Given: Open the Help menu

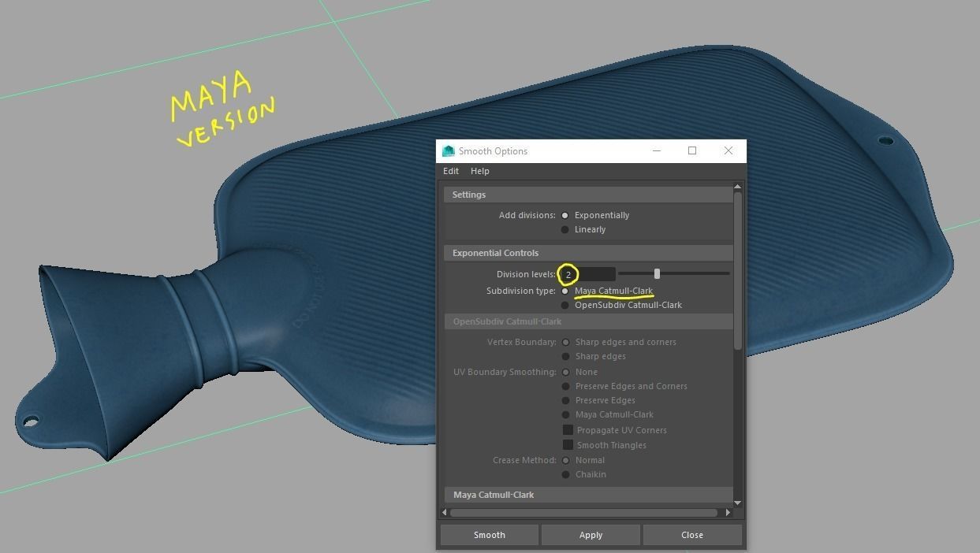Looking at the screenshot, I should 480,171.
